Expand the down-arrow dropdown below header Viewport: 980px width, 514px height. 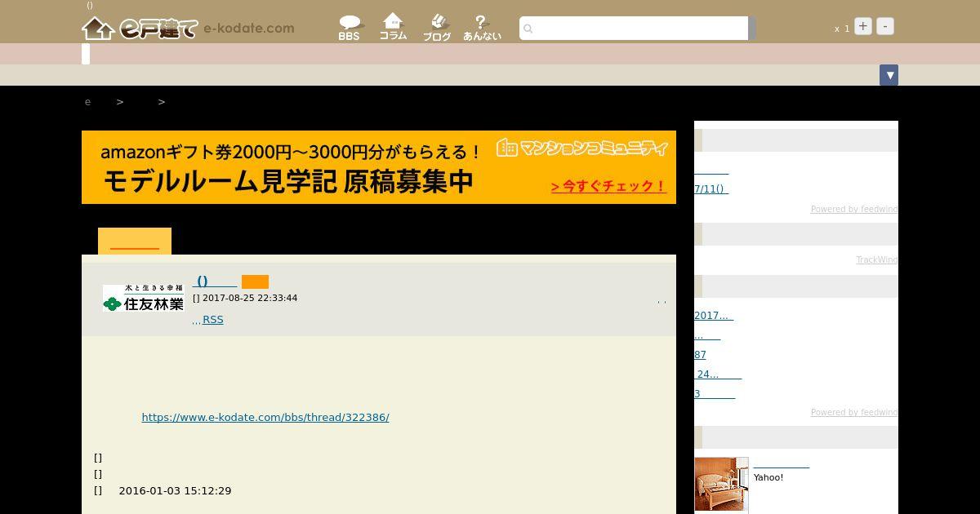point(889,75)
